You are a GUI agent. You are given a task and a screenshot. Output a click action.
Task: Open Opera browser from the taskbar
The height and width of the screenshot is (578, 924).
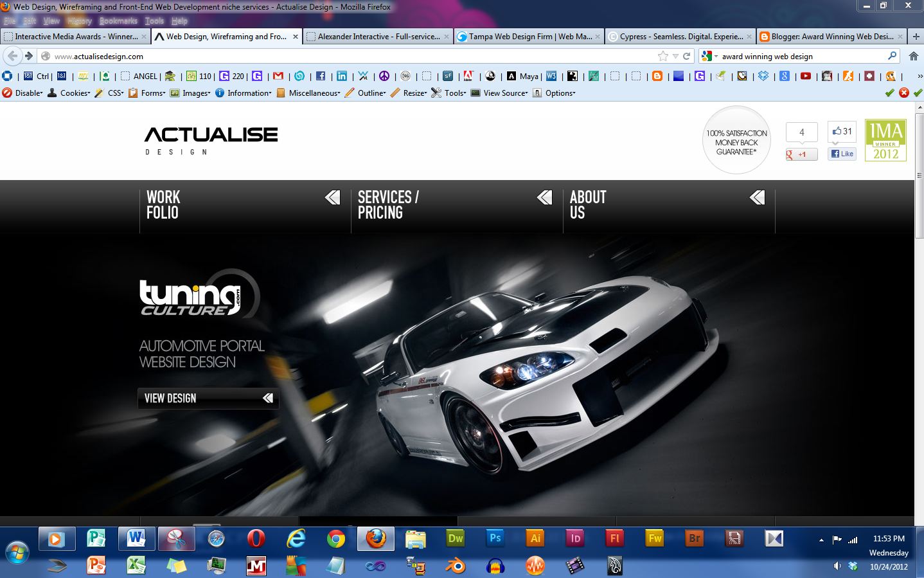256,539
